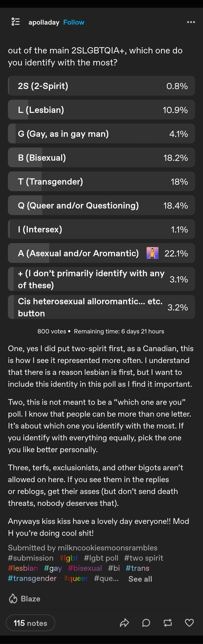
Task: Open the apolladay blog name
Action: pos(44,22)
